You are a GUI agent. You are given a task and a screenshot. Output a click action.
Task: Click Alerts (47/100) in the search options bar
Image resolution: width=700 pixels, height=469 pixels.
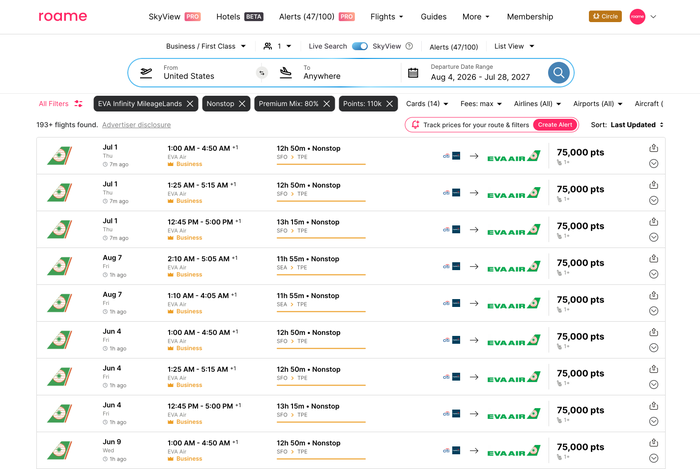click(454, 46)
